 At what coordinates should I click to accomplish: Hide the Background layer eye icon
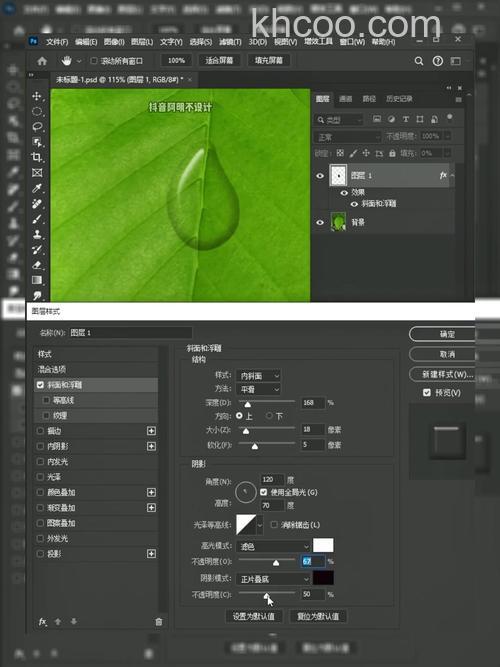320,222
